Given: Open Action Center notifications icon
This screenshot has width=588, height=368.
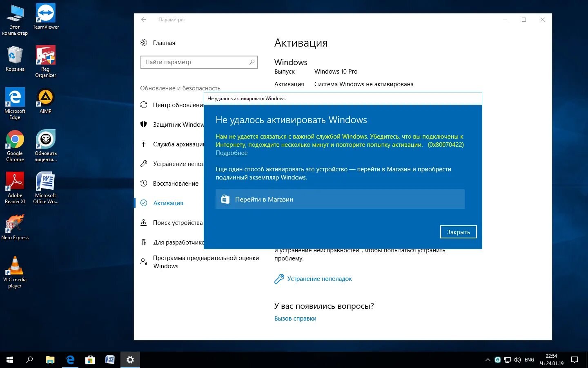Looking at the screenshot, I should pyautogui.click(x=575, y=360).
